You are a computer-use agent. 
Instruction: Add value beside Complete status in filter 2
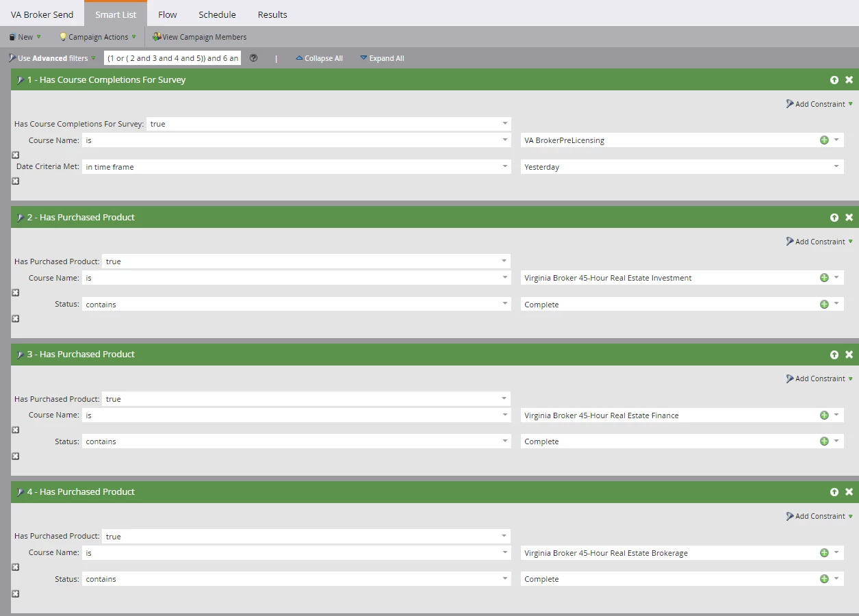pos(824,305)
